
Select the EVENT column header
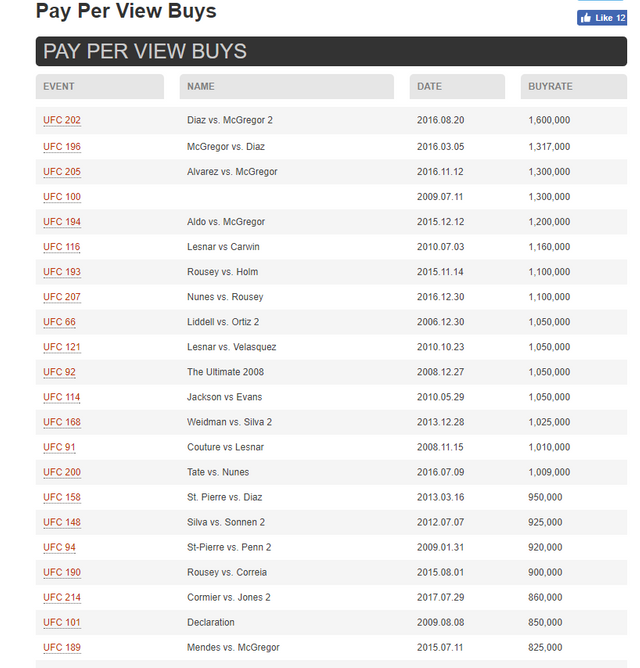click(x=100, y=86)
